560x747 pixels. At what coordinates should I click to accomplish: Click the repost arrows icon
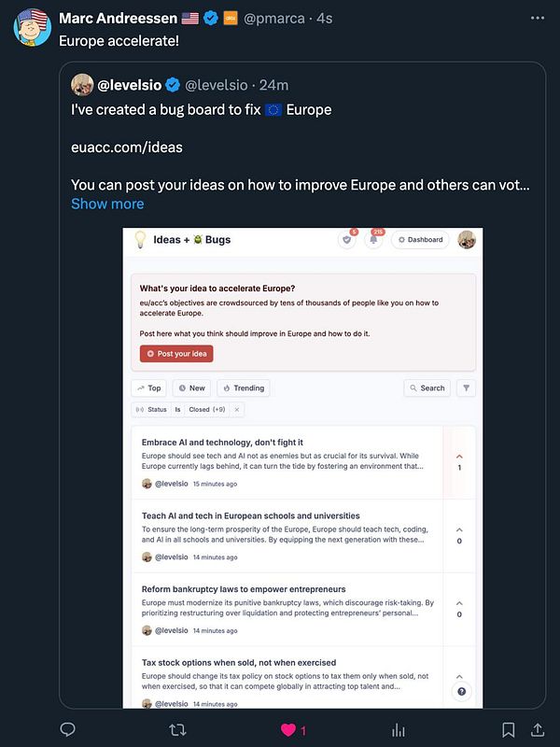coord(177,730)
